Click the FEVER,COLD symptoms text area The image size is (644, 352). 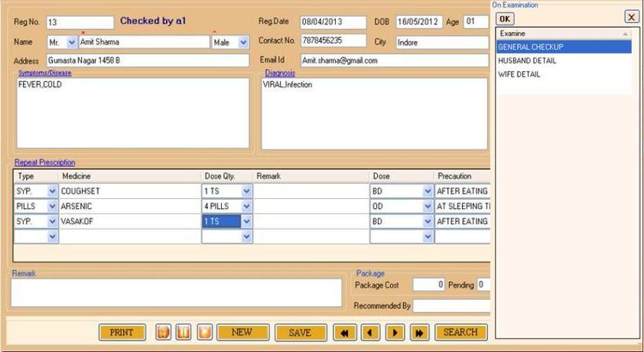132,113
